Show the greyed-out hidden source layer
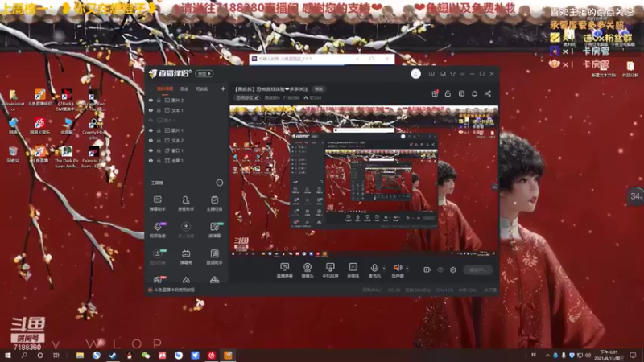The height and width of the screenshot is (362, 644). (151, 120)
